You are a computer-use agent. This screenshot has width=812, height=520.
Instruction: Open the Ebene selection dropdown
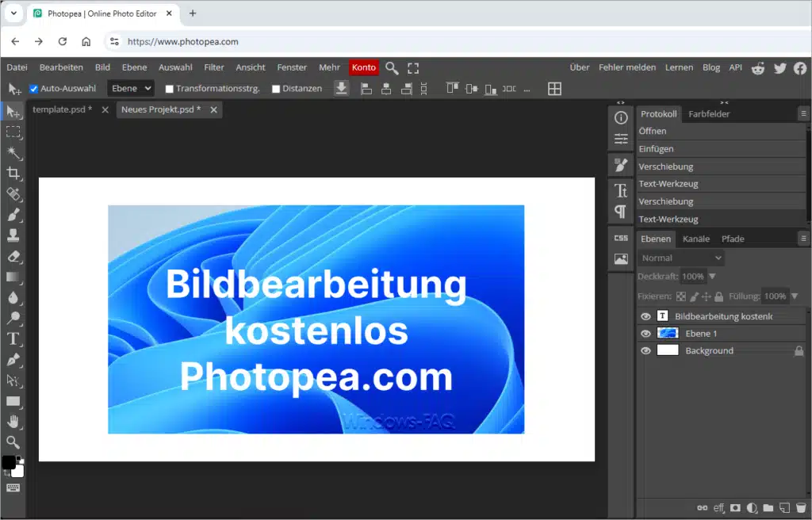coord(130,88)
